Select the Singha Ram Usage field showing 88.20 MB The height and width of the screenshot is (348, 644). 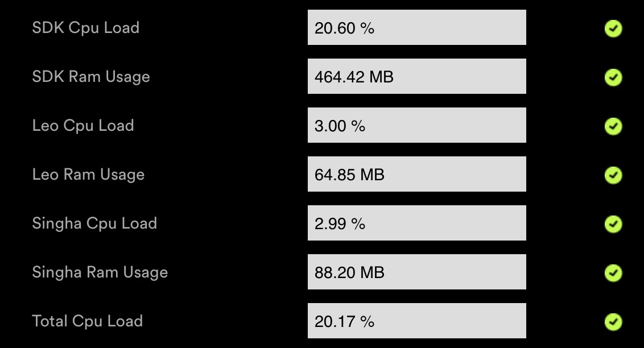pyautogui.click(x=416, y=272)
